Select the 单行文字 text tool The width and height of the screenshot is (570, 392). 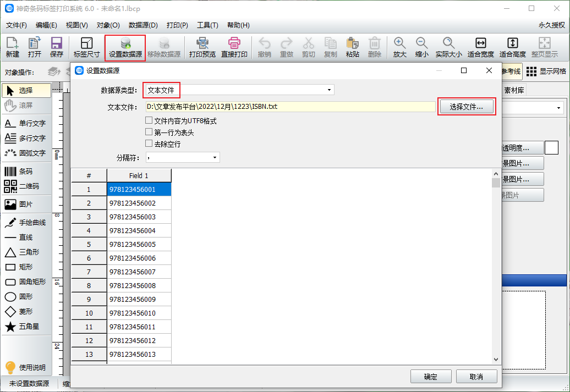[26, 123]
